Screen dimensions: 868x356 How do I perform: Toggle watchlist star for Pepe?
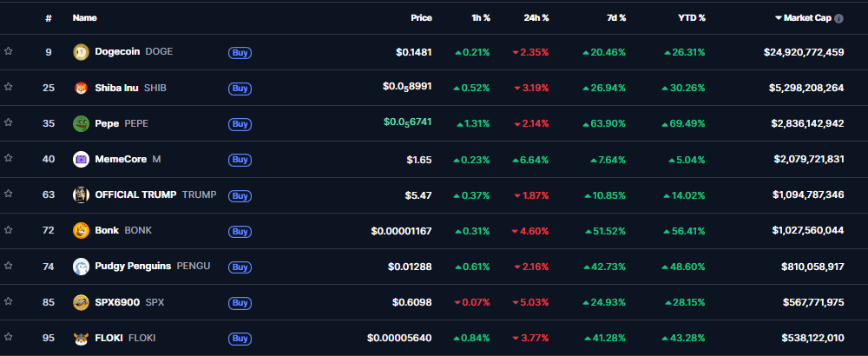click(x=9, y=123)
